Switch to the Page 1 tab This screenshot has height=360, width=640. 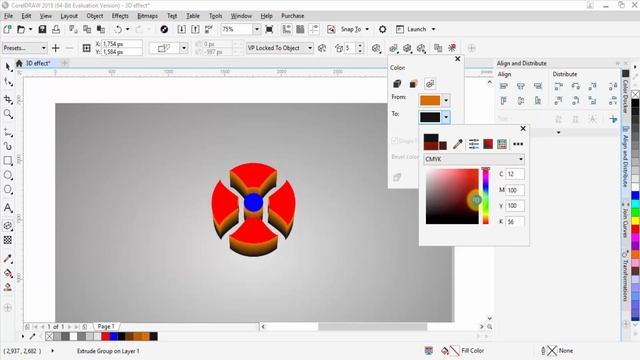point(106,327)
